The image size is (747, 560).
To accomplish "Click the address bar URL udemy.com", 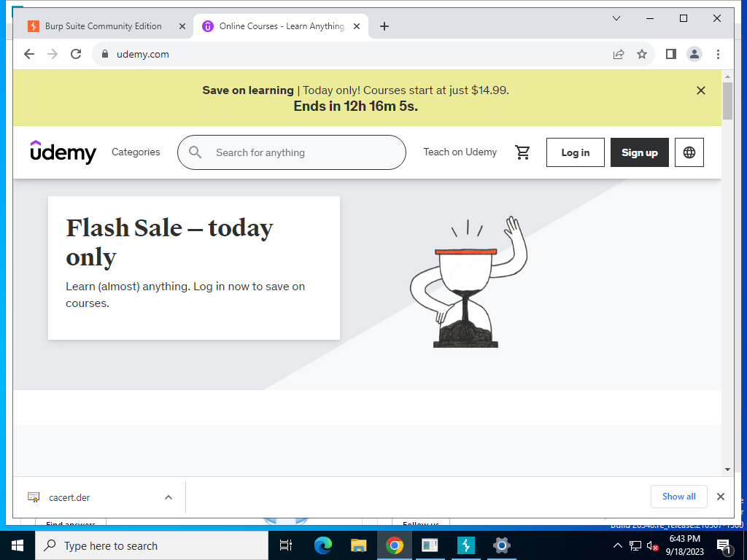I will [143, 54].
